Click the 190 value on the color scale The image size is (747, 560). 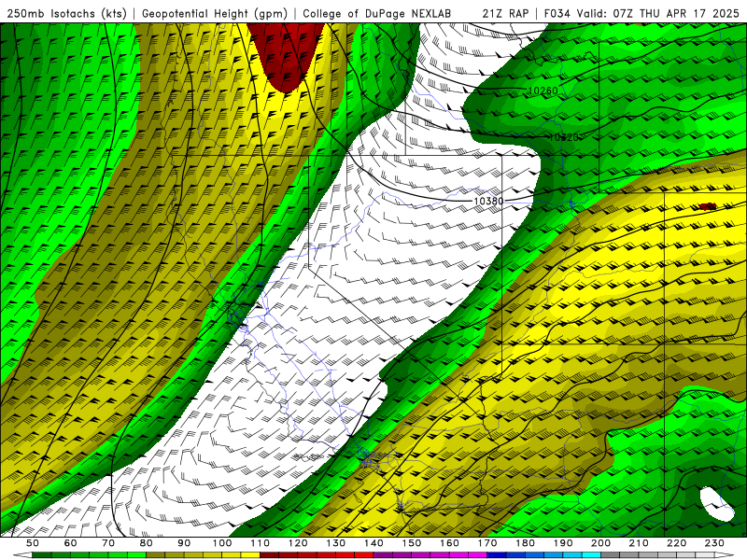click(x=563, y=543)
